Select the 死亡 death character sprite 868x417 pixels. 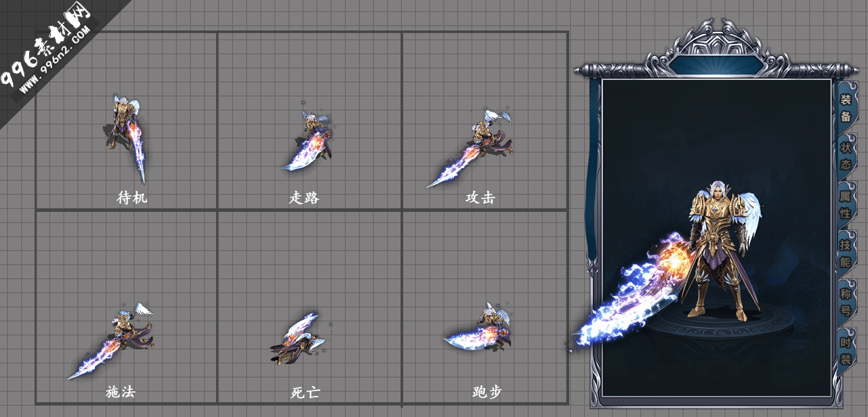[x=298, y=338]
